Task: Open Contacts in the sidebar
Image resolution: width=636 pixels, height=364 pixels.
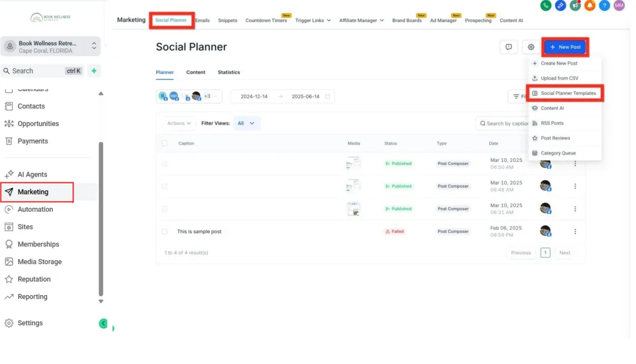Action: pos(31,106)
